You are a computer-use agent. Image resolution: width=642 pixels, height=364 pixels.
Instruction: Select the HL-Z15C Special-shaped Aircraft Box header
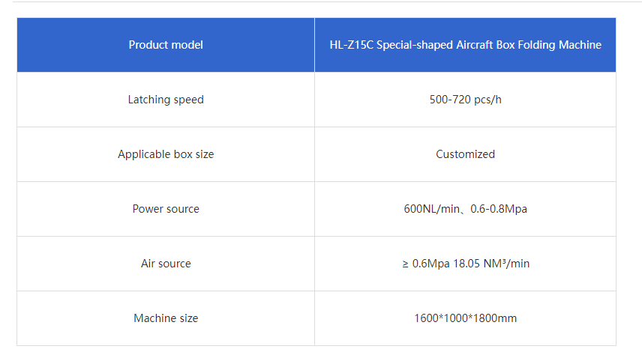(465, 45)
